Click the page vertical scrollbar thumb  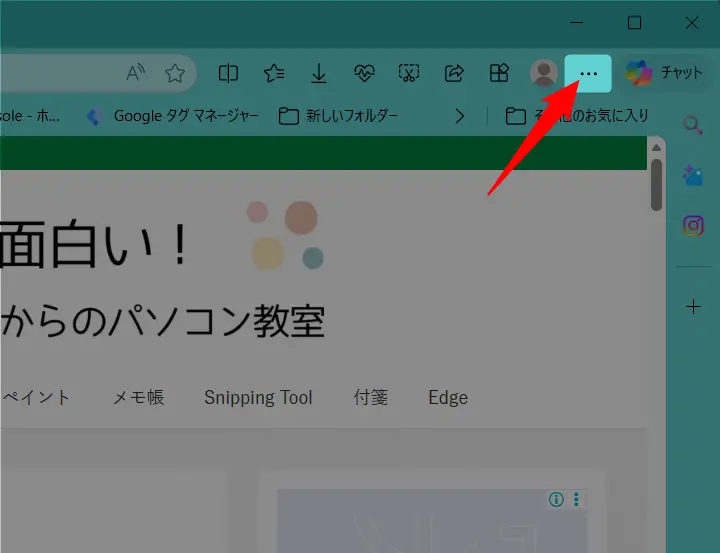pyautogui.click(x=656, y=182)
